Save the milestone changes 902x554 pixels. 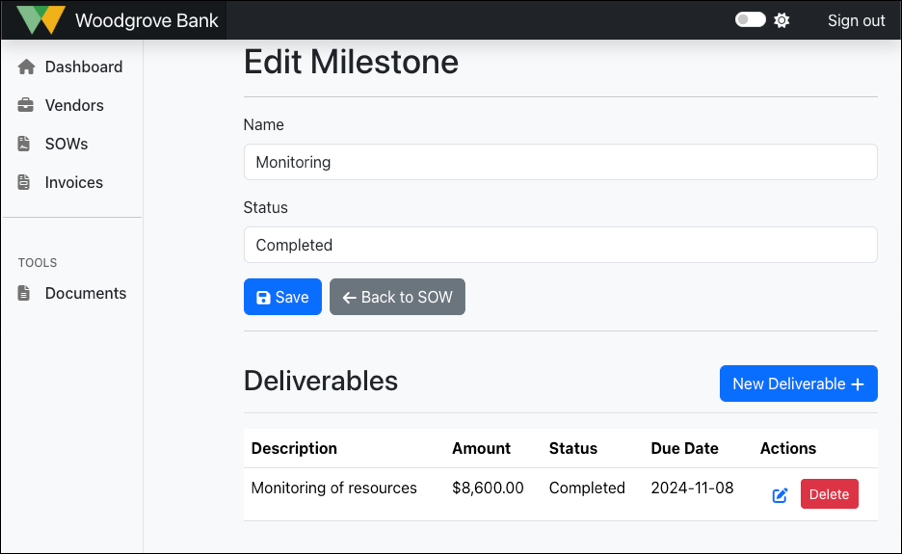[x=282, y=297]
